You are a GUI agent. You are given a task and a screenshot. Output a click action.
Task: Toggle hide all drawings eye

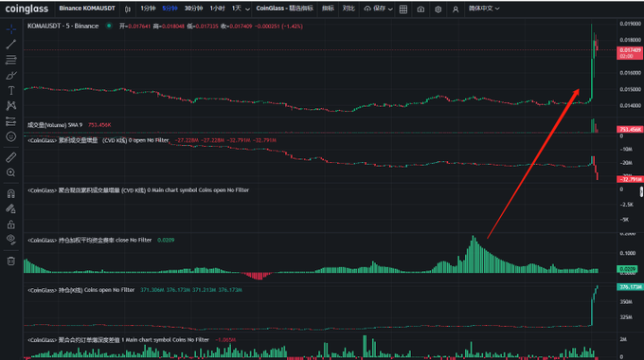click(11, 240)
